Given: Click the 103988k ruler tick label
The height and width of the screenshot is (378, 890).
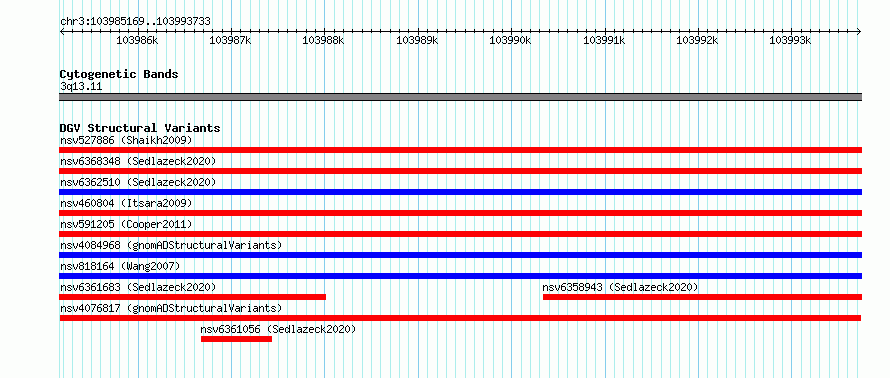Looking at the screenshot, I should 324,40.
